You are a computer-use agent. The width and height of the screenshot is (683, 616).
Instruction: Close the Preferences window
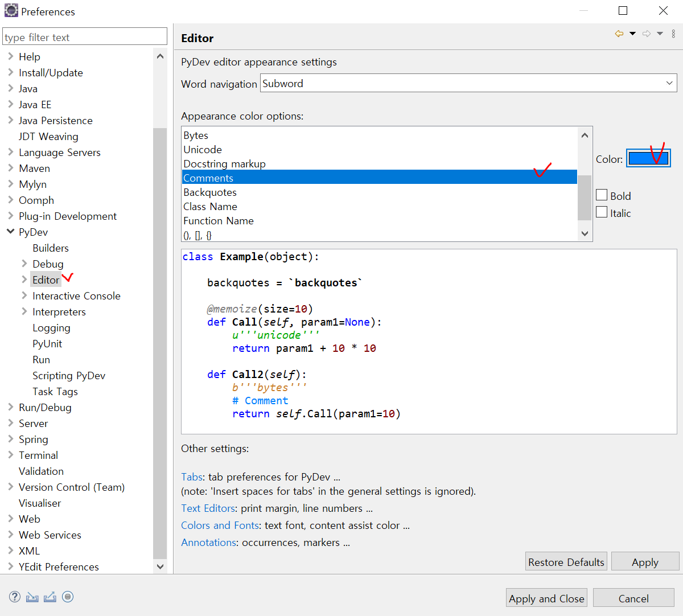click(663, 11)
